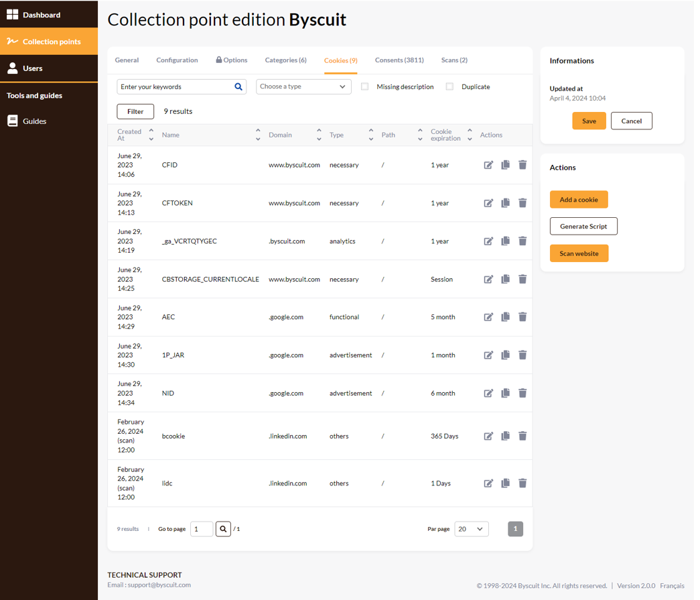
Task: Tick the Missing description checkbox
Action: pyautogui.click(x=364, y=86)
